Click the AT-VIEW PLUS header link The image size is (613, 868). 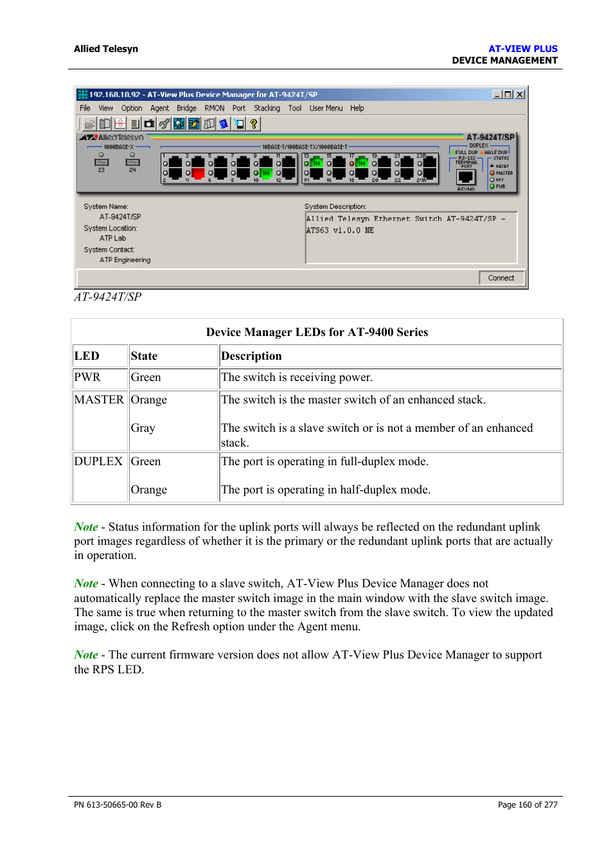pyautogui.click(x=523, y=49)
